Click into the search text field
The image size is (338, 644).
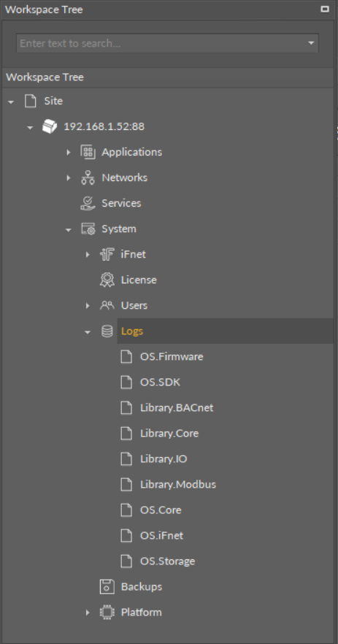tap(161, 43)
